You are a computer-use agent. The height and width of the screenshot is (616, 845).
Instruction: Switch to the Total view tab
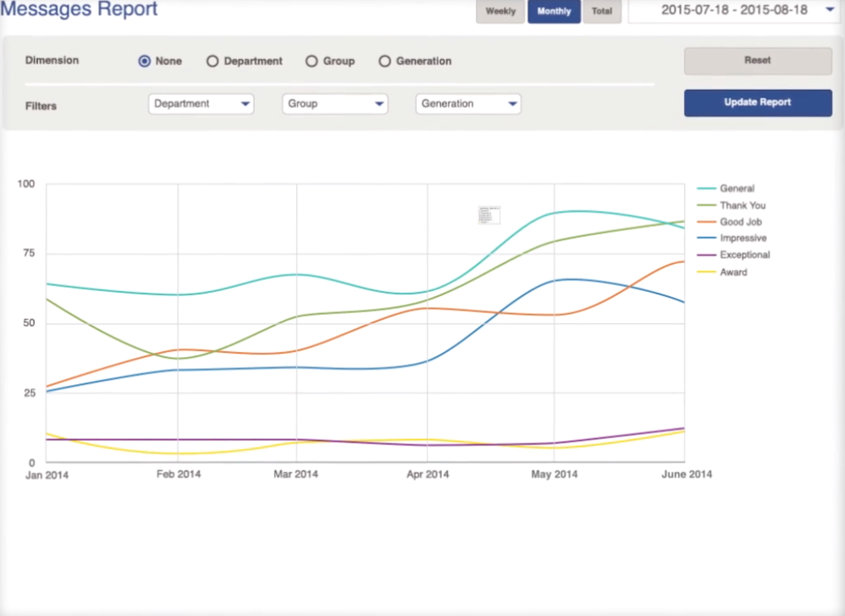click(x=602, y=12)
